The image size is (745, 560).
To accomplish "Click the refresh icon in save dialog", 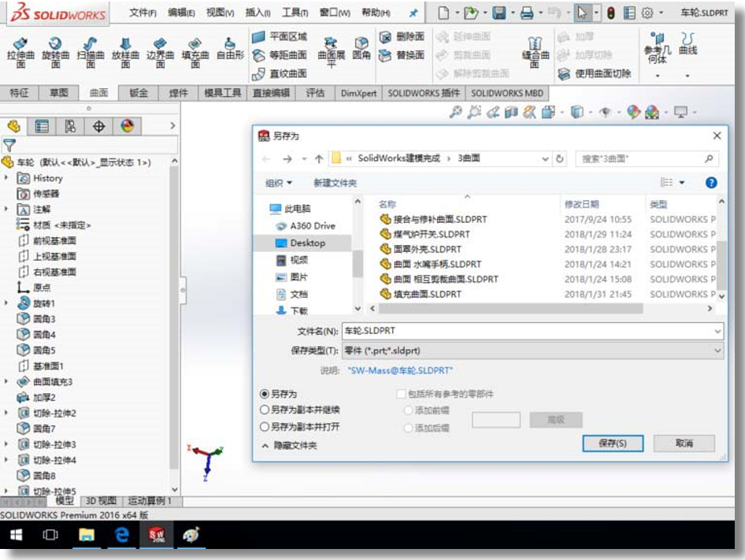I will [x=560, y=159].
